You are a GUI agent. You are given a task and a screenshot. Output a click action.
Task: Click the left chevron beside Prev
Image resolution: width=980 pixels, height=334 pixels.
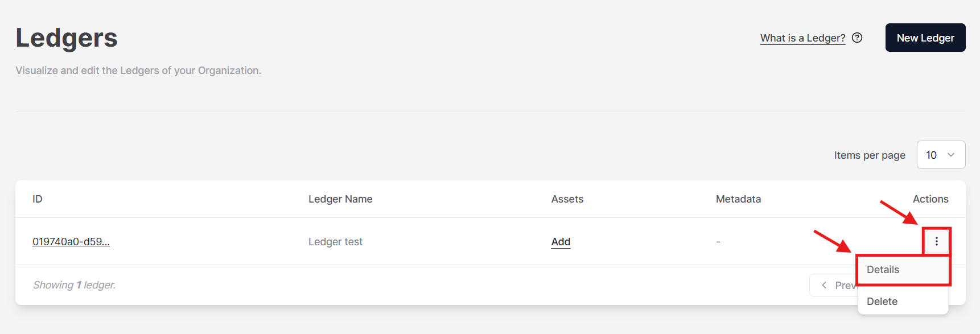click(x=824, y=285)
